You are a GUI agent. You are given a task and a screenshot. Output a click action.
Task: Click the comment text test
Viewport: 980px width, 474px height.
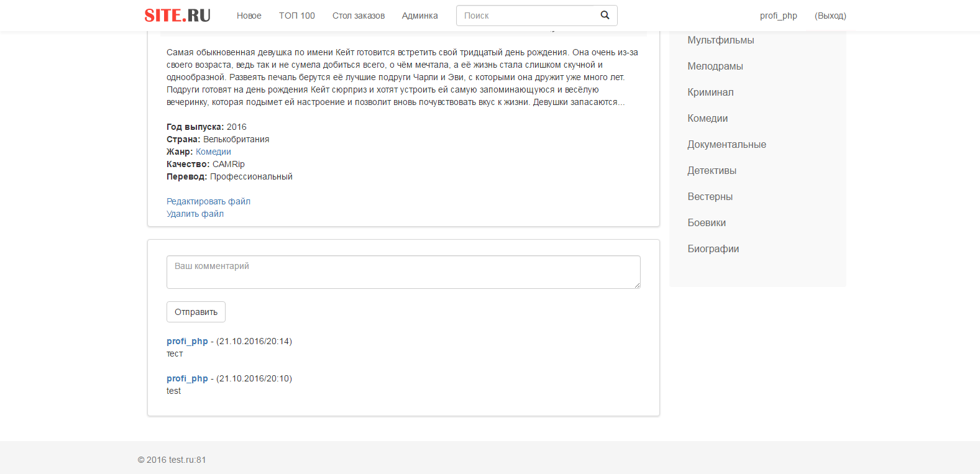(x=173, y=391)
